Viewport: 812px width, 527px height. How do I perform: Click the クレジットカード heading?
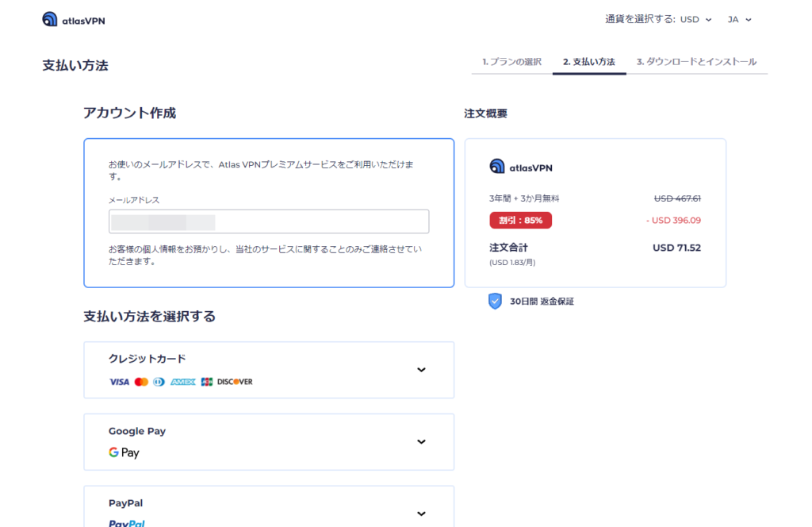point(147,359)
